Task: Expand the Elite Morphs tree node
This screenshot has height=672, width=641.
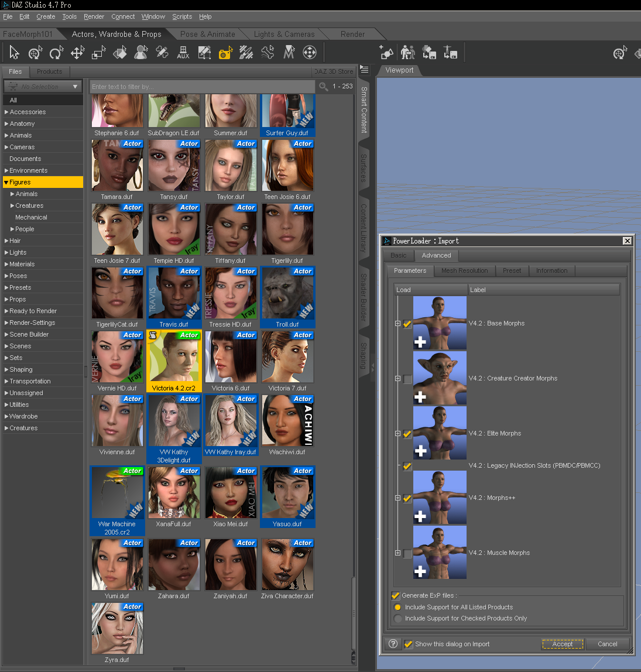Action: point(397,434)
